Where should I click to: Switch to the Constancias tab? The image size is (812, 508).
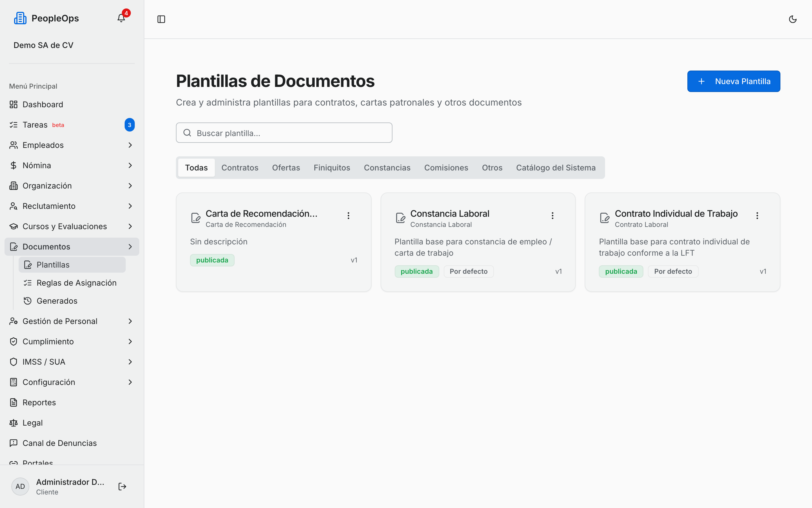(x=387, y=168)
